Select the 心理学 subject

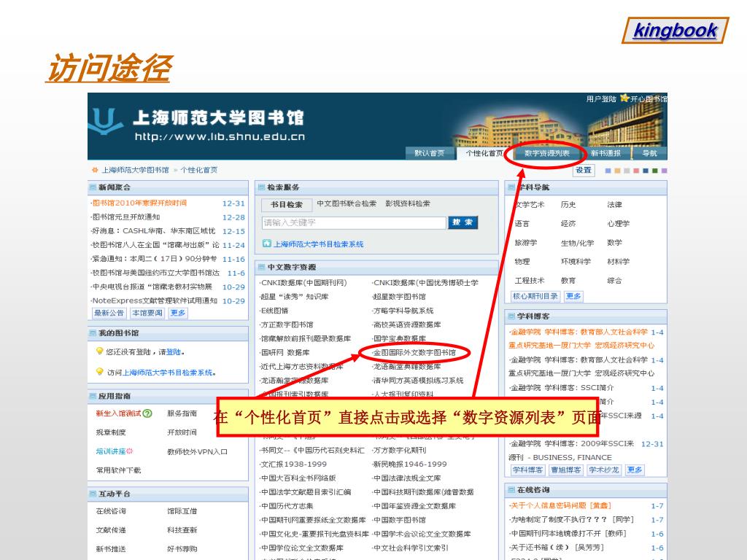[618, 223]
